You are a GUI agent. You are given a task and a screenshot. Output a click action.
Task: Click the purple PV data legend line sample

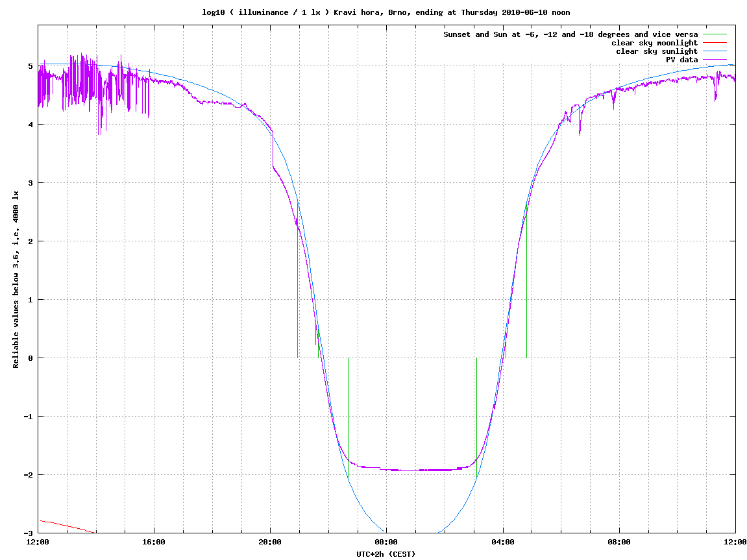click(x=715, y=60)
